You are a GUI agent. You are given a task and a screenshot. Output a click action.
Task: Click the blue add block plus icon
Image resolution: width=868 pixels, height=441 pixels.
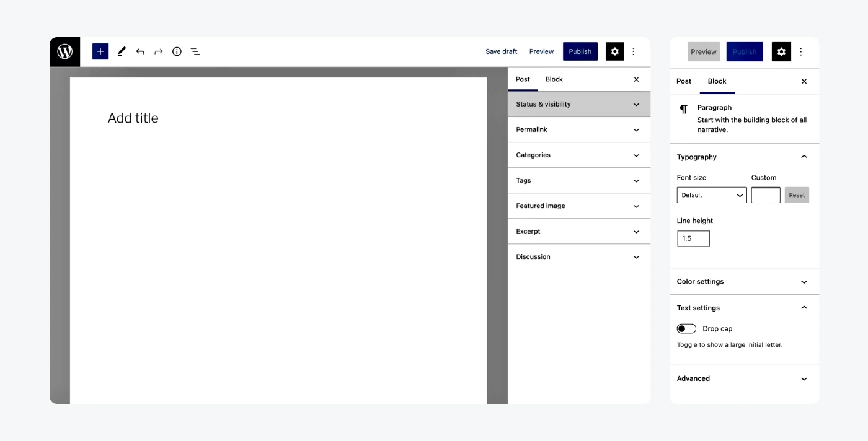(100, 51)
